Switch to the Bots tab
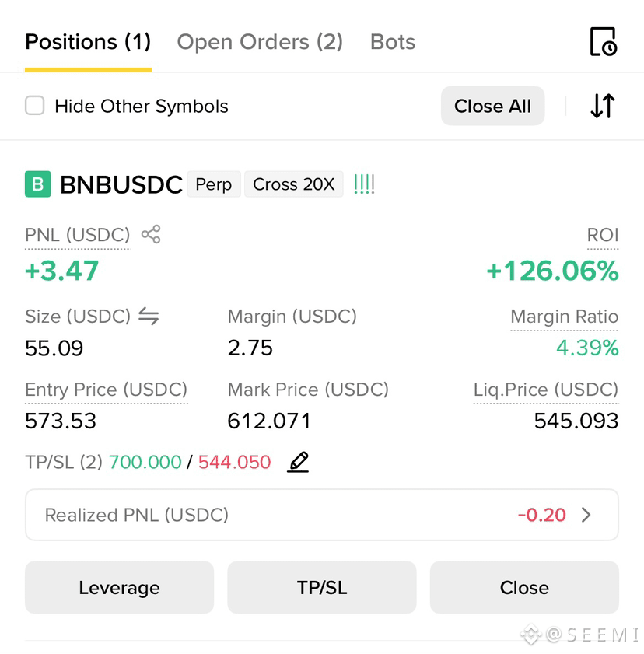 tap(393, 42)
